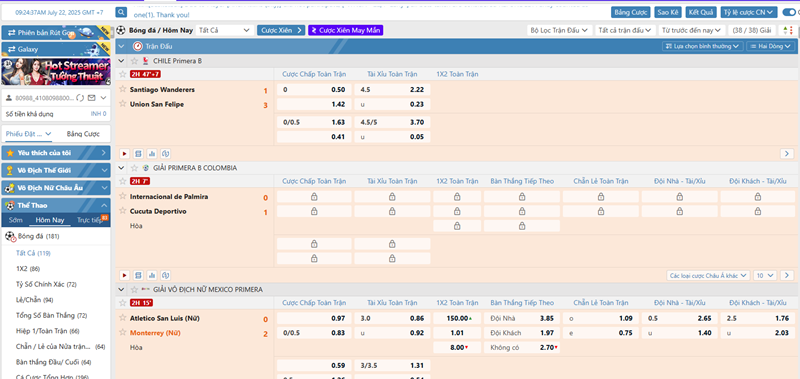The height and width of the screenshot is (379, 800).
Task: Favorite Cucuta Deportivo team
Action: [122, 211]
